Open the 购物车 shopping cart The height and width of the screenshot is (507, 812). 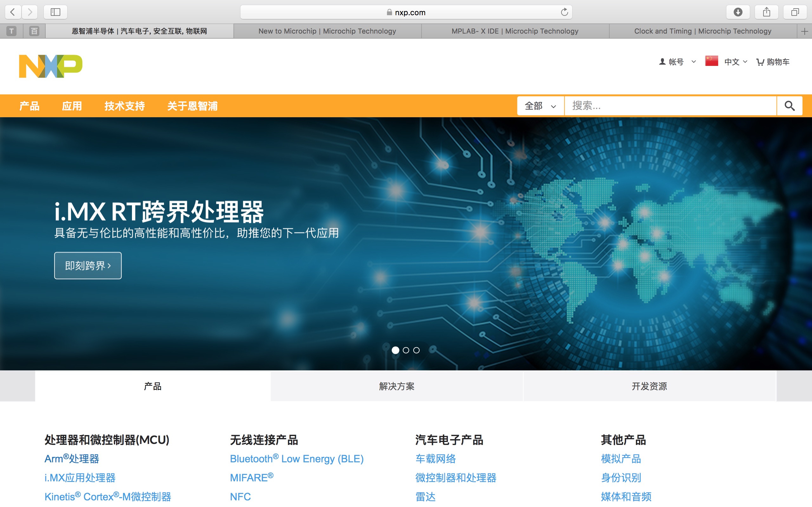pos(773,62)
